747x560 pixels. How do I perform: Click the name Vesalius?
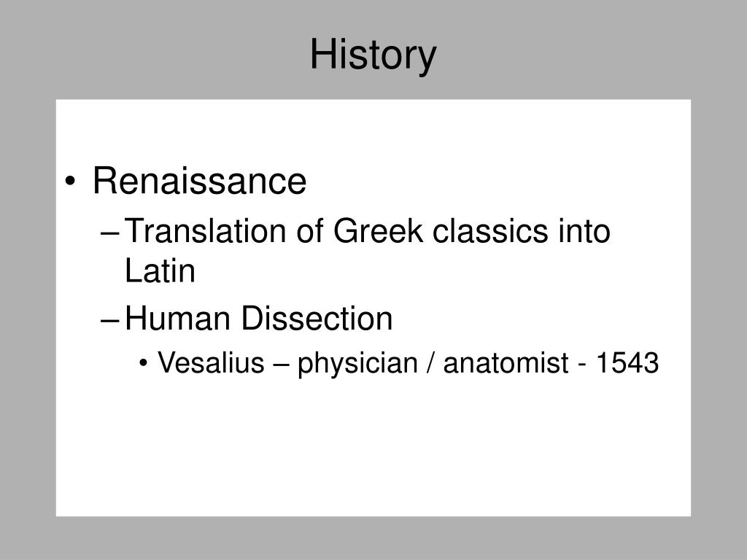211,363
